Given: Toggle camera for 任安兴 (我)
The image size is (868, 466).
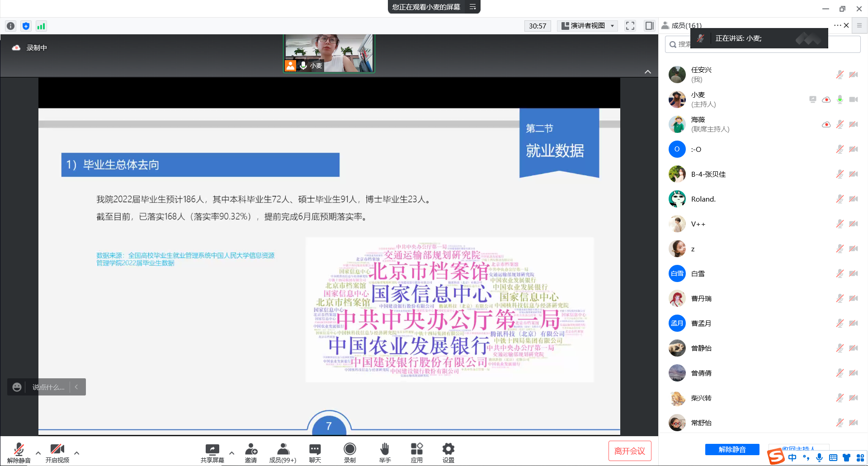Looking at the screenshot, I should point(854,75).
